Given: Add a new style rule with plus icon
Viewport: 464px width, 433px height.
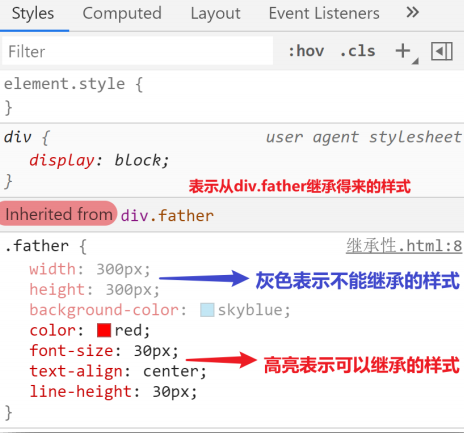Looking at the screenshot, I should 403,51.
